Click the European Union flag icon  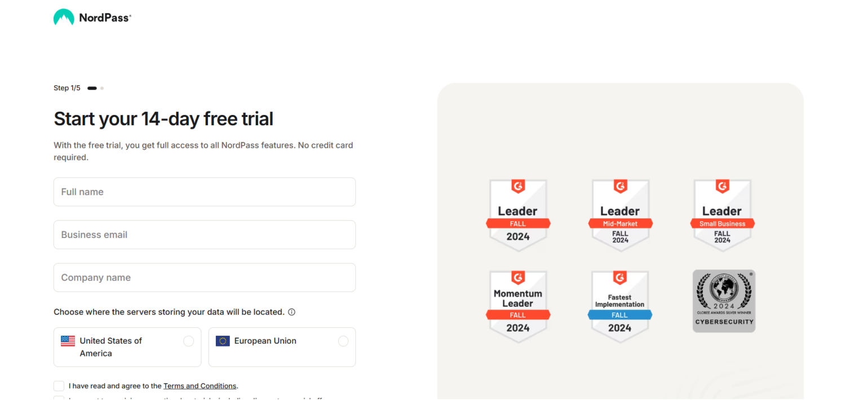pos(223,341)
